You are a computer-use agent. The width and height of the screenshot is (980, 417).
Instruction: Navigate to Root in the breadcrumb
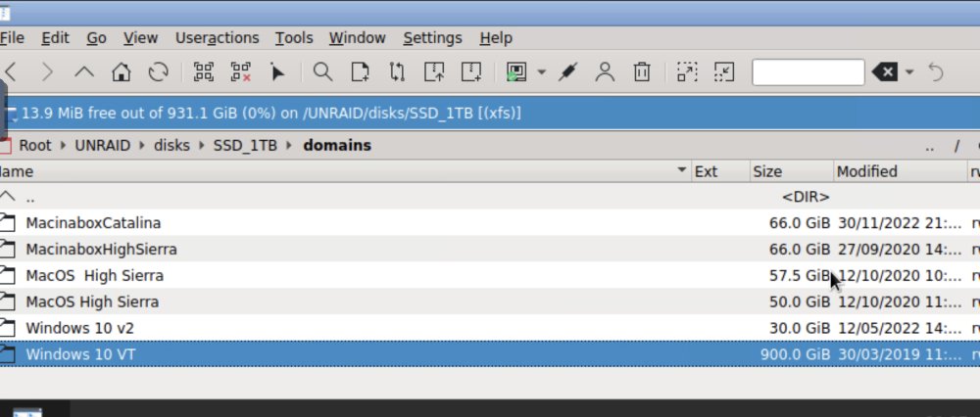(x=35, y=146)
